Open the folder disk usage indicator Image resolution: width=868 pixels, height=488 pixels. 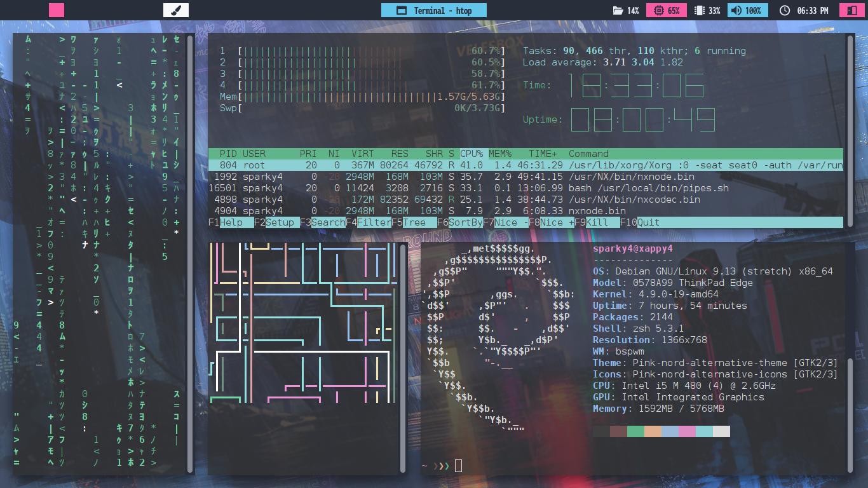point(617,11)
